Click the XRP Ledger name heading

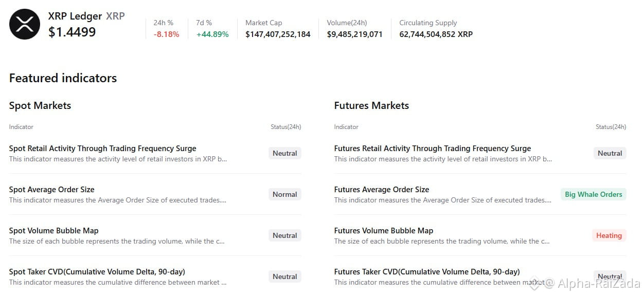pos(75,16)
